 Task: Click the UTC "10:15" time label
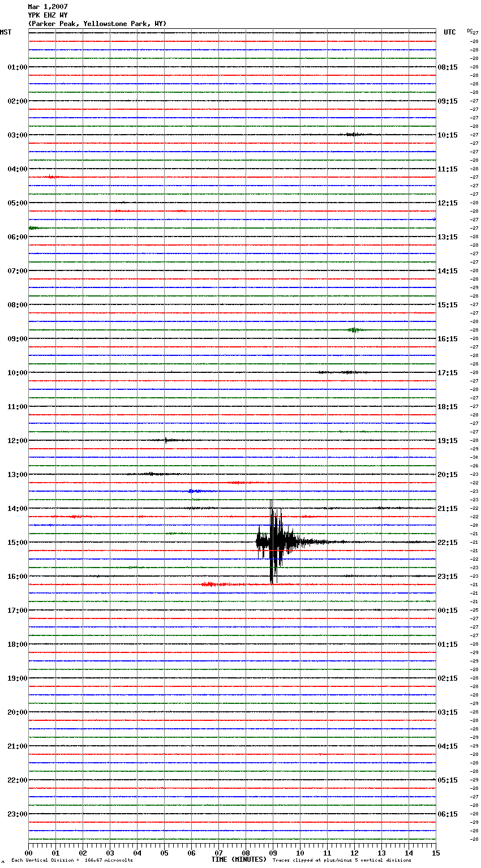[x=448, y=135]
